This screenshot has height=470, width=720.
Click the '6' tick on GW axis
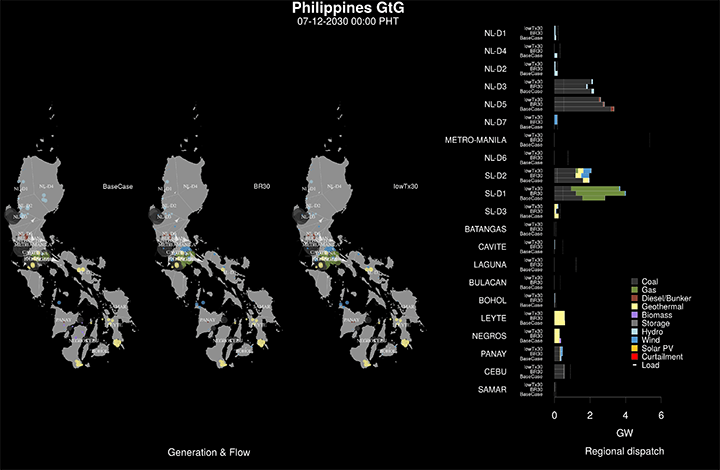coord(661,415)
